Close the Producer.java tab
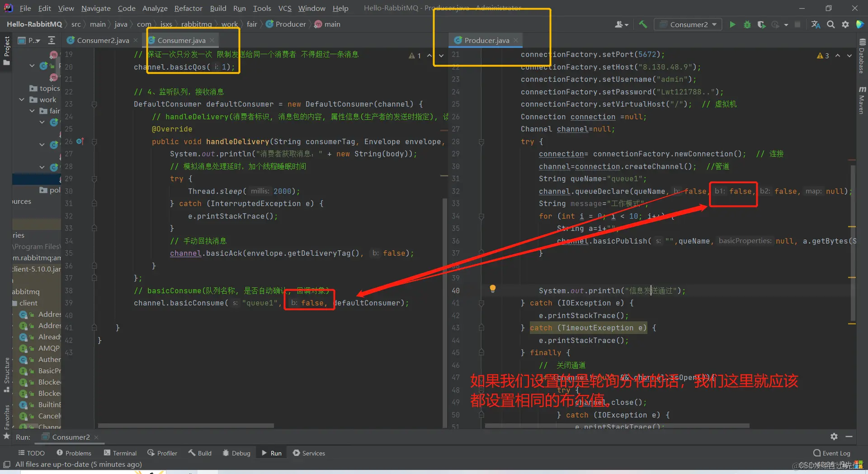This screenshot has height=474, width=868. point(516,40)
